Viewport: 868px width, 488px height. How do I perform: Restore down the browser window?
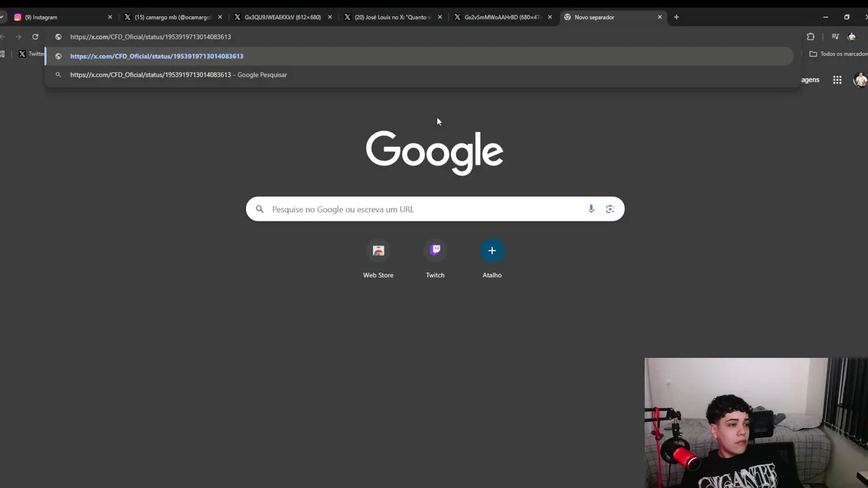coord(846,17)
